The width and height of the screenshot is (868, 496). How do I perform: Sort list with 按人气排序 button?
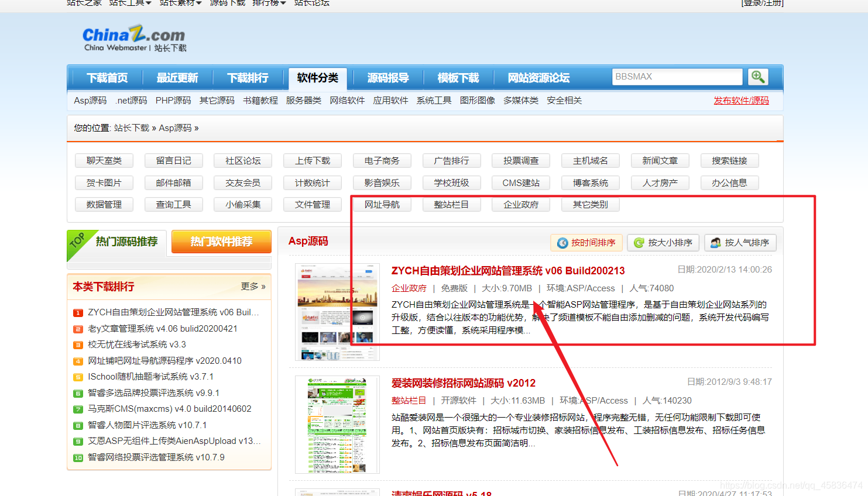(740, 243)
